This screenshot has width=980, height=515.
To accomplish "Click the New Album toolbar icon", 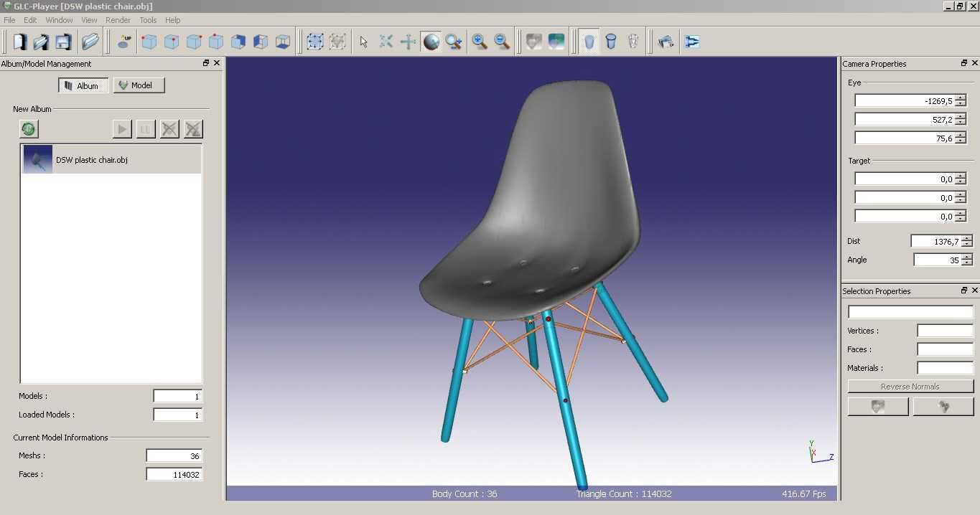I will (x=19, y=42).
